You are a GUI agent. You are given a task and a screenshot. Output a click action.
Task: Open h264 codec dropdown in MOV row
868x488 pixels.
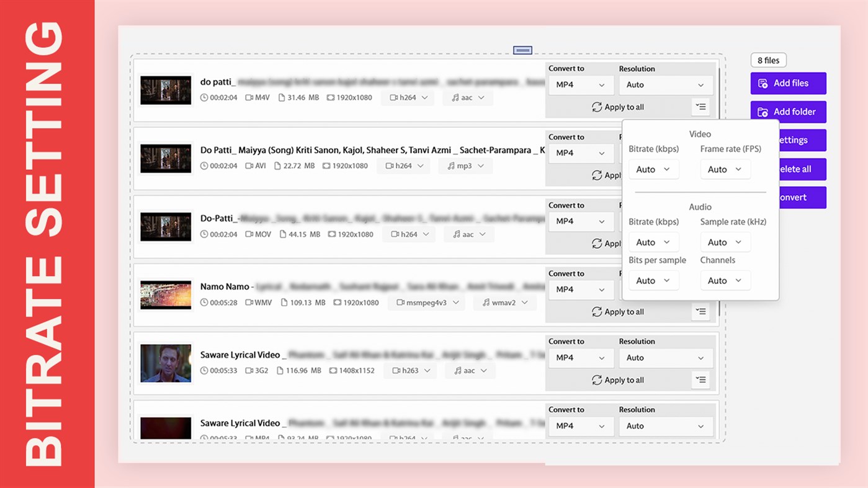pyautogui.click(x=409, y=234)
